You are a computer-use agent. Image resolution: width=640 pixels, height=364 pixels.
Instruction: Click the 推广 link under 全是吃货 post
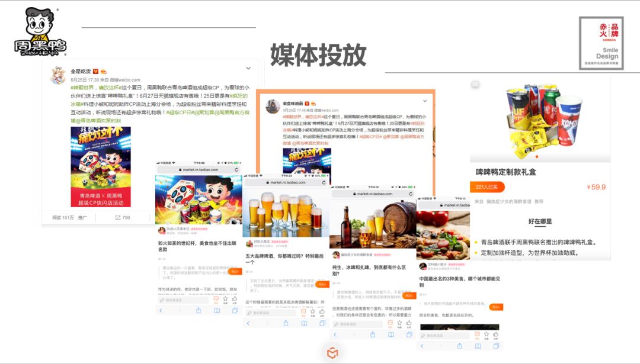82,218
